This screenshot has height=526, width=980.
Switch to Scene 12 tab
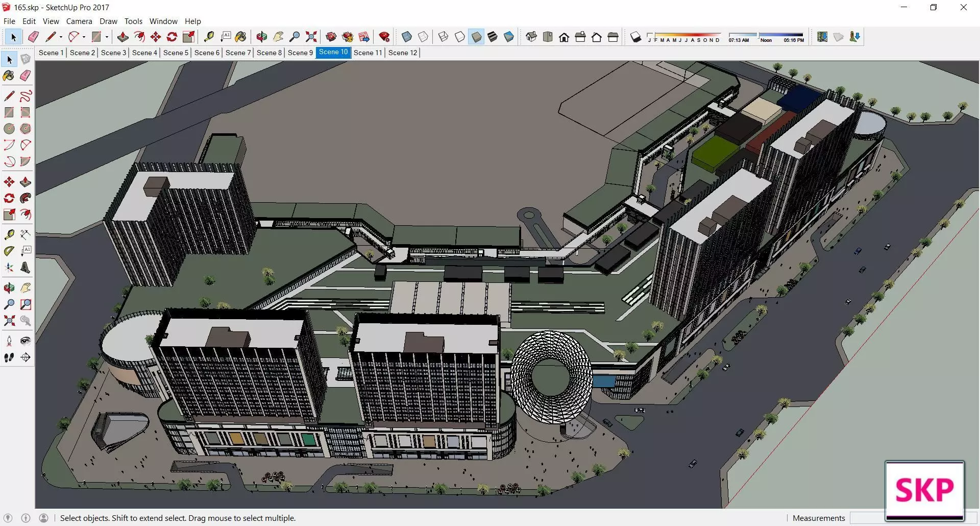[x=403, y=53]
